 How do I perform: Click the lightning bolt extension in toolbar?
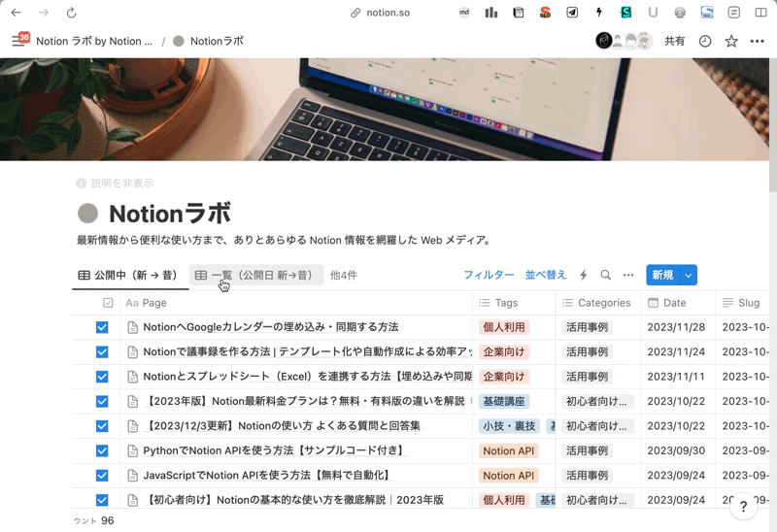tap(599, 13)
